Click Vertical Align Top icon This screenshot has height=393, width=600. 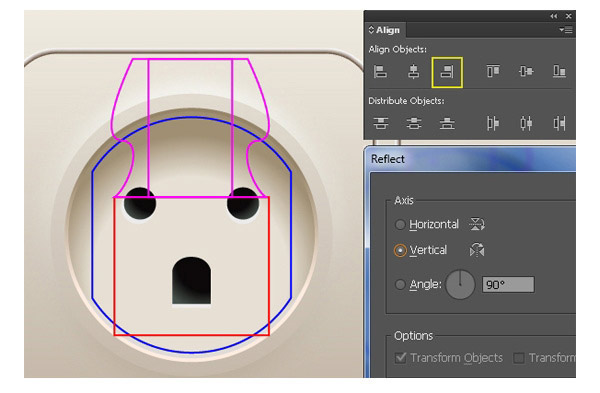coord(493,71)
